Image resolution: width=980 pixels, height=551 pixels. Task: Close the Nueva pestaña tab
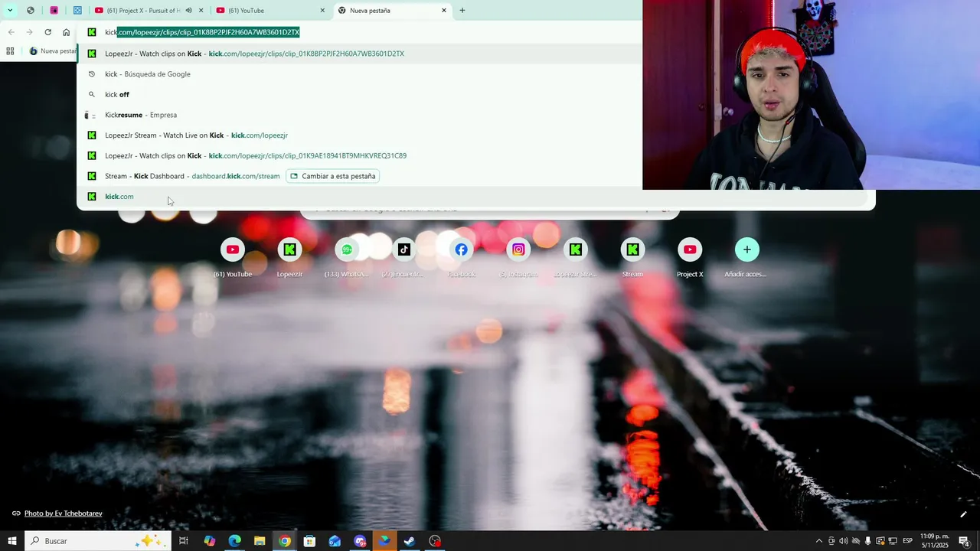pyautogui.click(x=444, y=10)
